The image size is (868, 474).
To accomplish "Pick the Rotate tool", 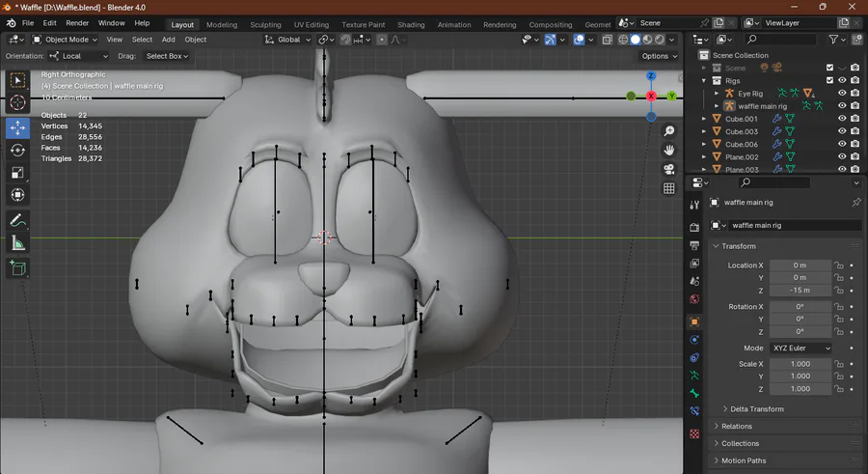I will (x=17, y=151).
